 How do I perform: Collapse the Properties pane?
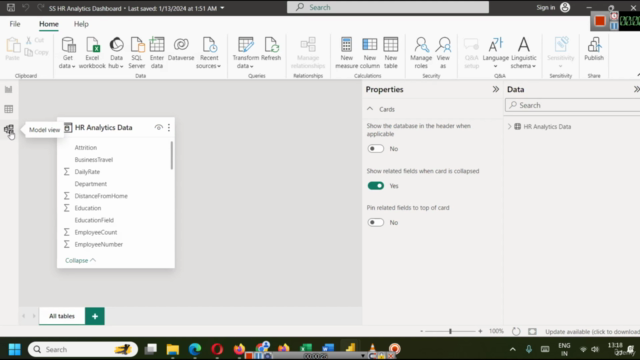click(x=496, y=89)
